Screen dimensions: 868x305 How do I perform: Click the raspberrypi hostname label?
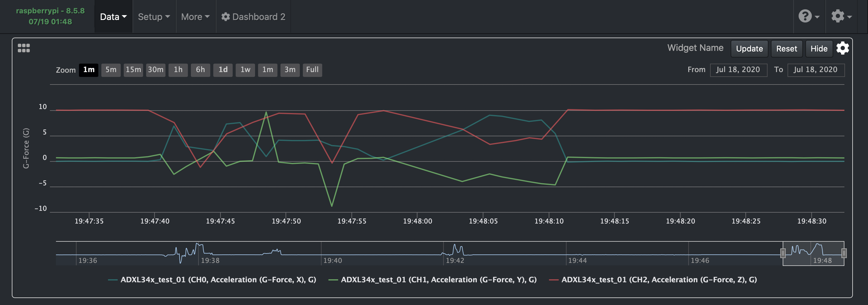pyautogui.click(x=51, y=11)
